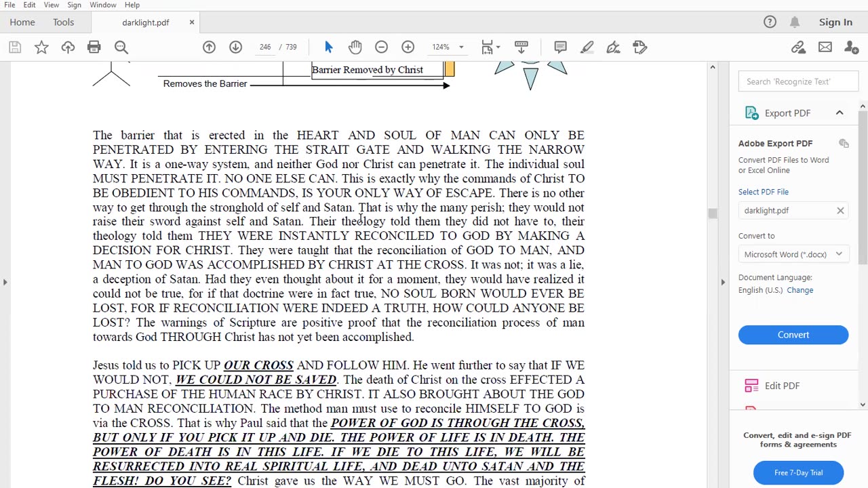Viewport: 868px width, 488px height.
Task: Share a link to the file
Action: click(x=798, y=47)
